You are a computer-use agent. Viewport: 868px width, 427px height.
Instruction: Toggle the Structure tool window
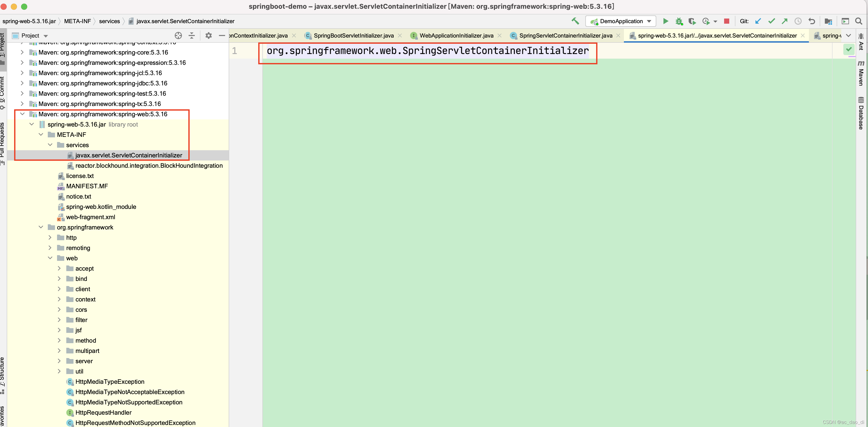2,374
